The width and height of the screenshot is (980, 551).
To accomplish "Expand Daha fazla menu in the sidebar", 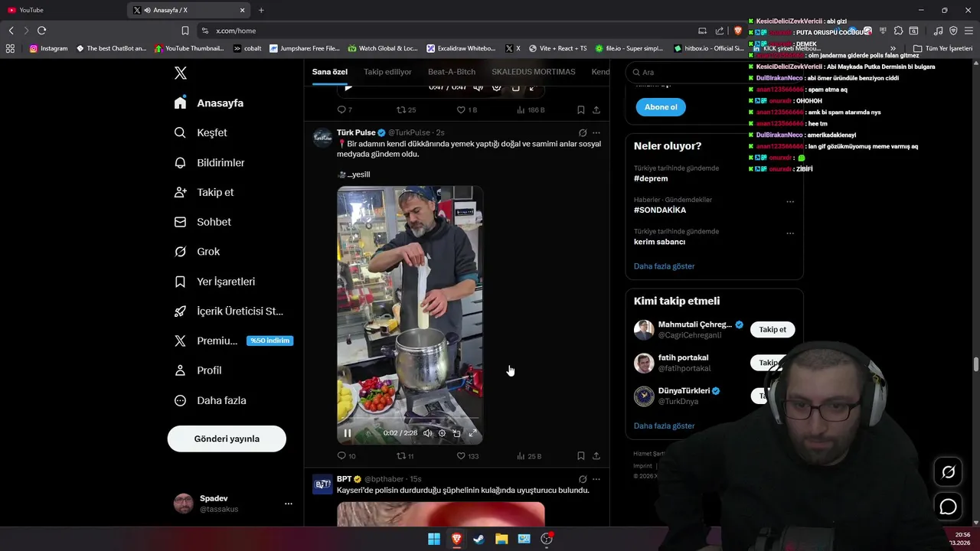I will pos(211,400).
